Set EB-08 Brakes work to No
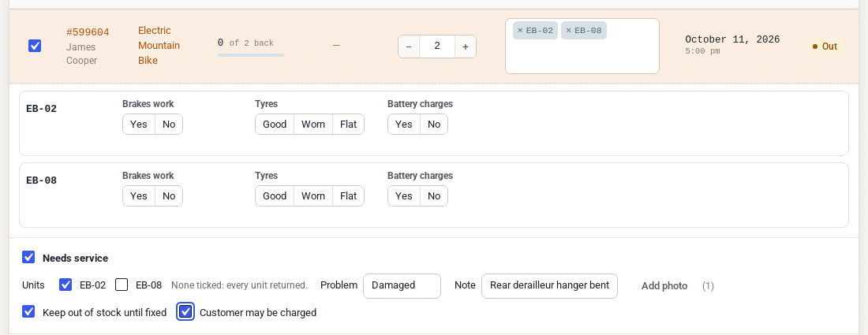868x335 pixels. tap(169, 196)
